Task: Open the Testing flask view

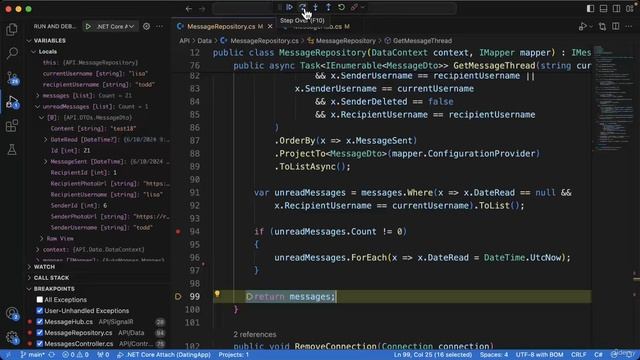Action: tap(12, 150)
